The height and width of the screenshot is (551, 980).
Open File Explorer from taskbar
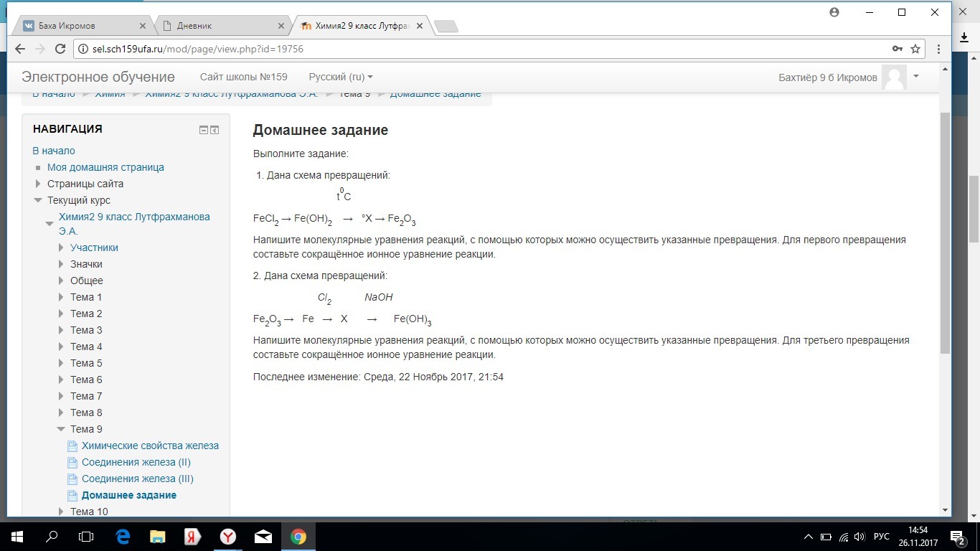click(x=158, y=537)
